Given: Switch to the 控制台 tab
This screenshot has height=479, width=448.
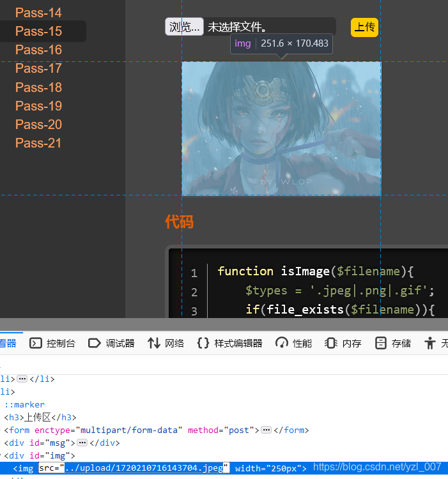Looking at the screenshot, I should coord(61,344).
